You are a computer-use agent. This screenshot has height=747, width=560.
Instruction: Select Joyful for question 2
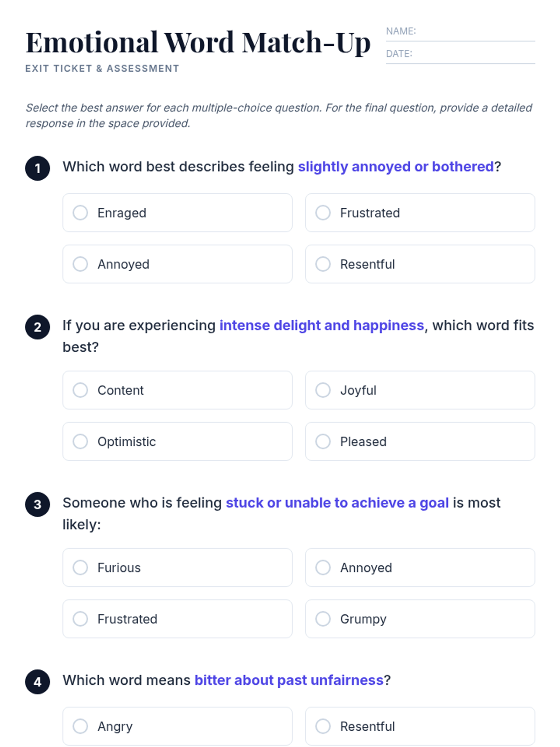point(323,390)
